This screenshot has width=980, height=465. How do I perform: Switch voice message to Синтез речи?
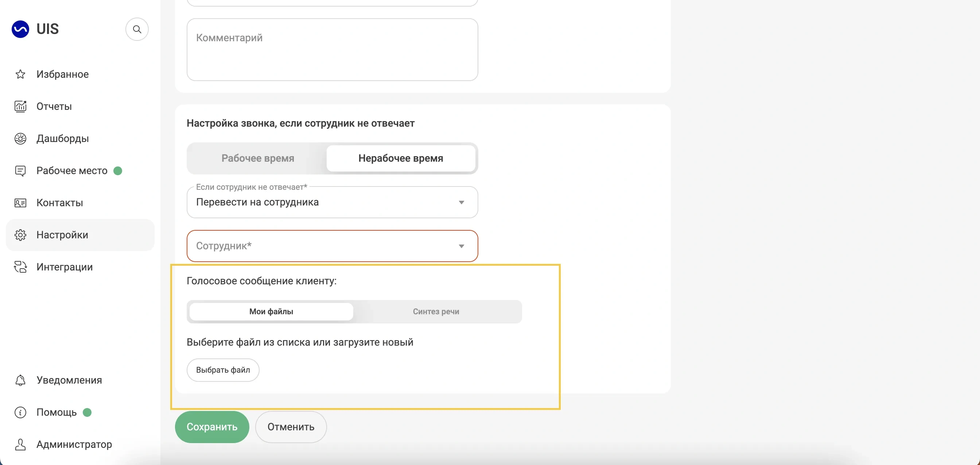436,312
